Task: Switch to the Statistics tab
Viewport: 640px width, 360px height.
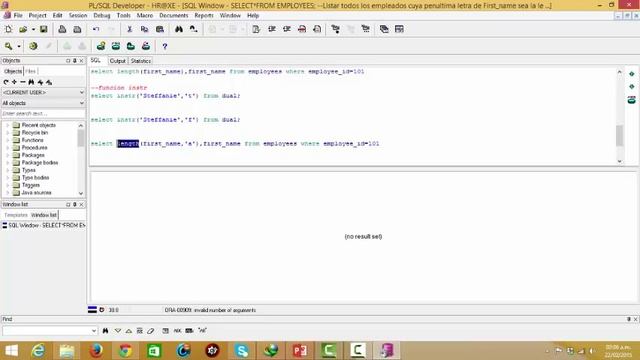Action: coord(141,61)
